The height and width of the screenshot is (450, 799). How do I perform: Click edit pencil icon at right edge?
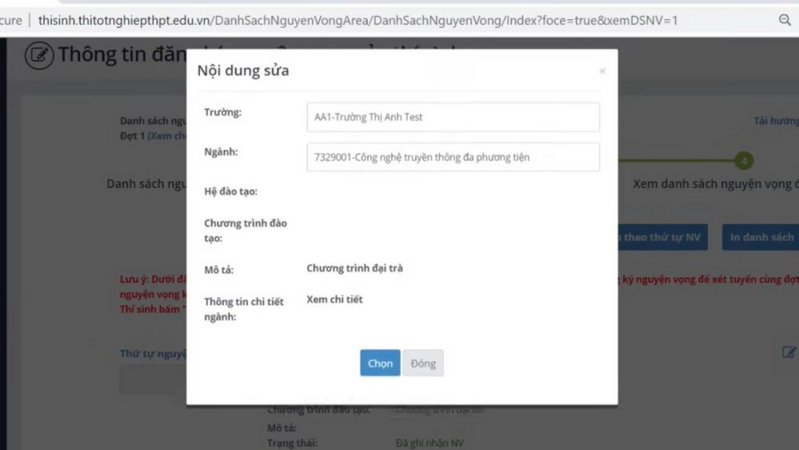pos(789,352)
